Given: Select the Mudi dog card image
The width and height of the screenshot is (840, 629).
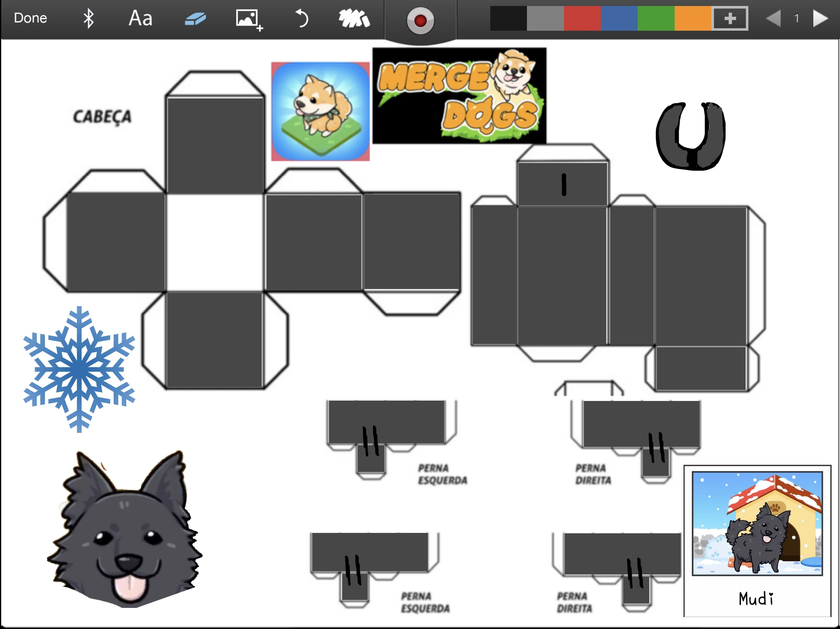Looking at the screenshot, I should (x=757, y=540).
